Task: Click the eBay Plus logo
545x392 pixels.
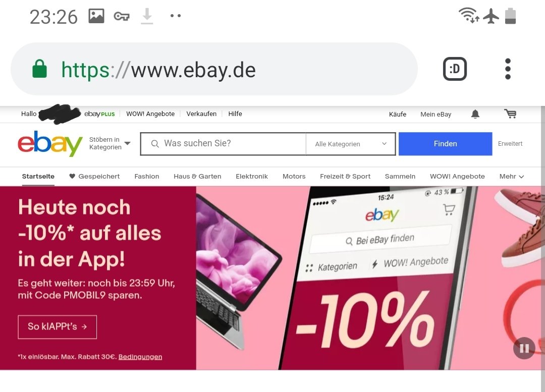Action: (x=99, y=114)
